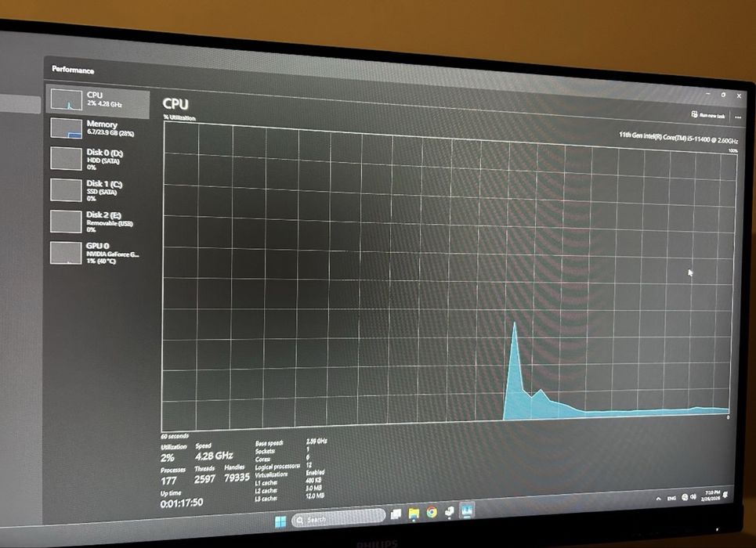The image size is (756, 548).
Task: Select Disk 2 (E:) Removable USB entry
Action: (97, 222)
